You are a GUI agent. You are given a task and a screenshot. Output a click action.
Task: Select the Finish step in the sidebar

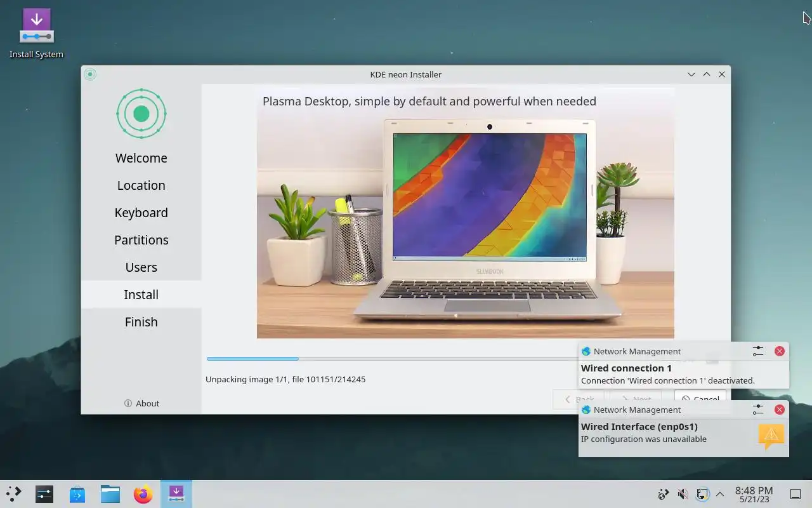click(x=141, y=322)
